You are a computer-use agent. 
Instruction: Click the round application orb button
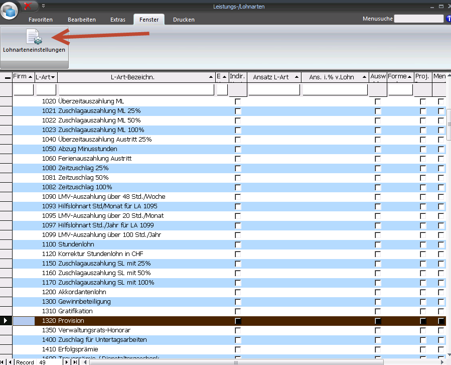(9, 11)
